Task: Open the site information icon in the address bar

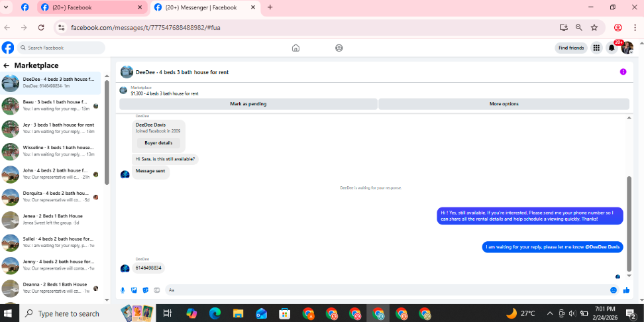Action: pyautogui.click(x=62, y=28)
